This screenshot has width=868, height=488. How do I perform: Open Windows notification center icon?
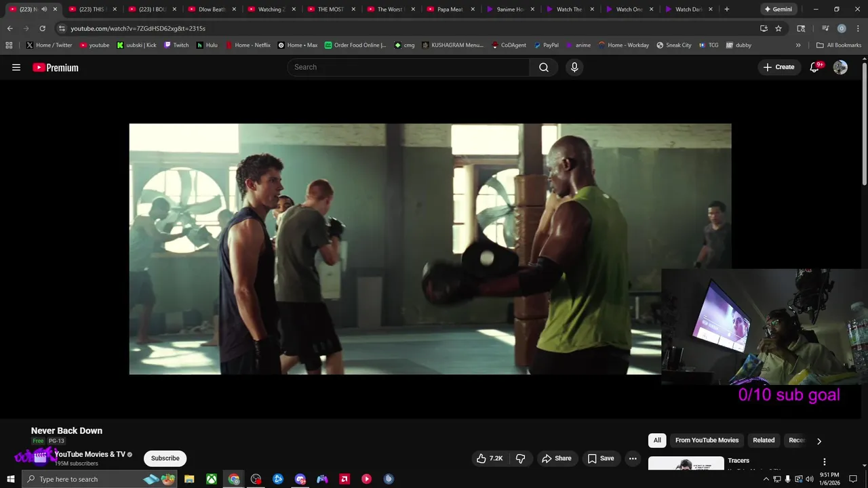pos(853,479)
